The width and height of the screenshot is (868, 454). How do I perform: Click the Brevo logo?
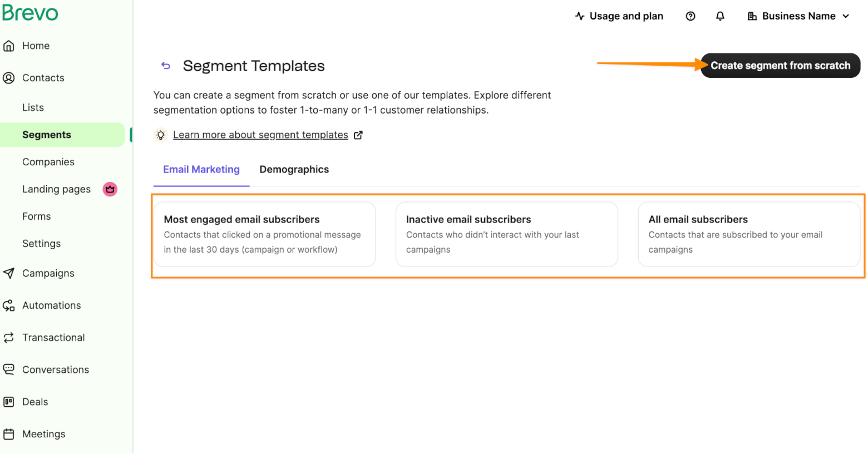[30, 12]
